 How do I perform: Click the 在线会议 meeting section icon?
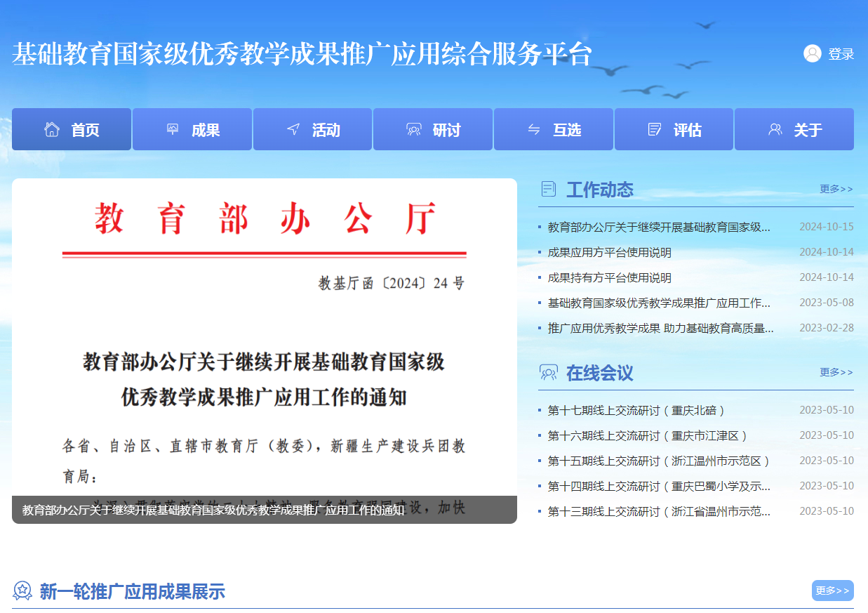(549, 373)
